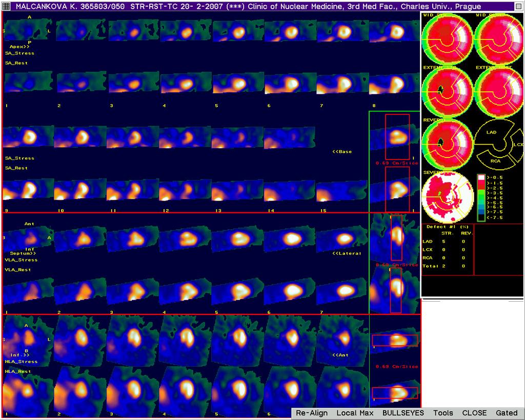Select short-axis rest slice 8 image
525x420 pixels.
coord(394,83)
